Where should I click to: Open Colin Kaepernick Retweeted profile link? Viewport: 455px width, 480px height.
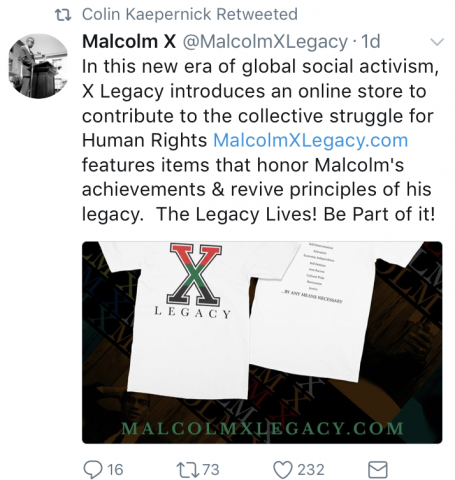click(190, 14)
